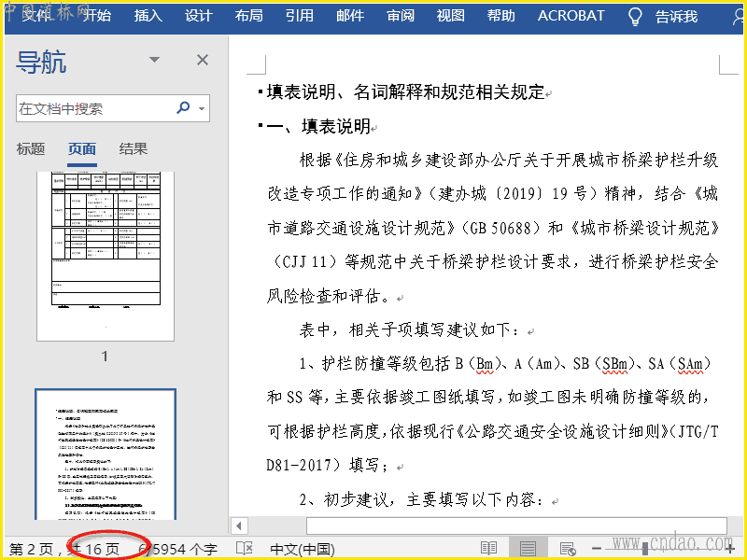Image resolution: width=747 pixels, height=560 pixels.
Task: Click the user account icon in ribbon
Action: 738,17
